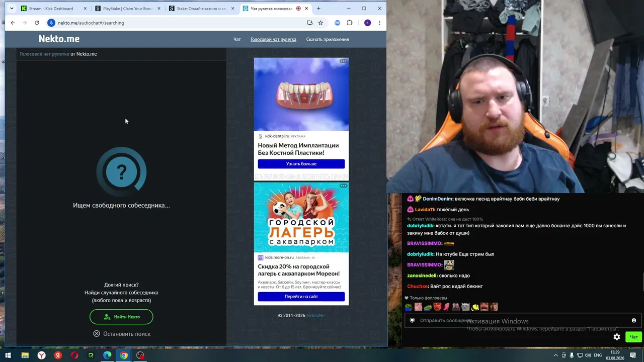Click the Перейти на сайт button
This screenshot has height=362, width=644.
click(301, 297)
